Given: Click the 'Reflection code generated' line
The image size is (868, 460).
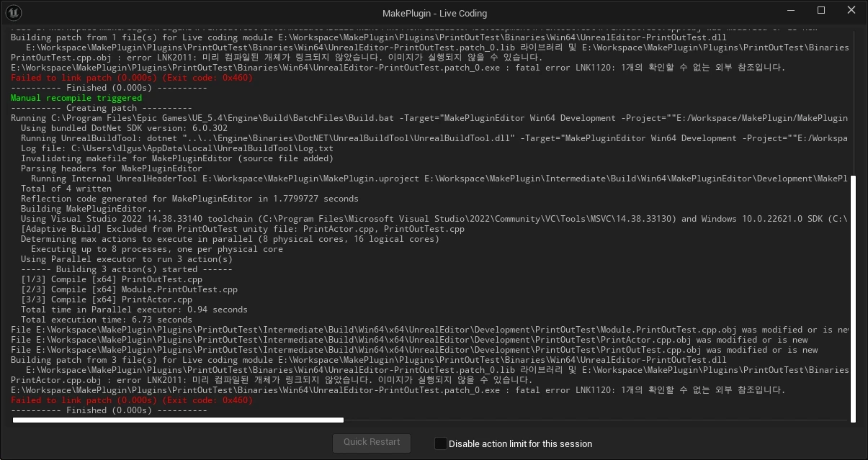Looking at the screenshot, I should (x=189, y=199).
